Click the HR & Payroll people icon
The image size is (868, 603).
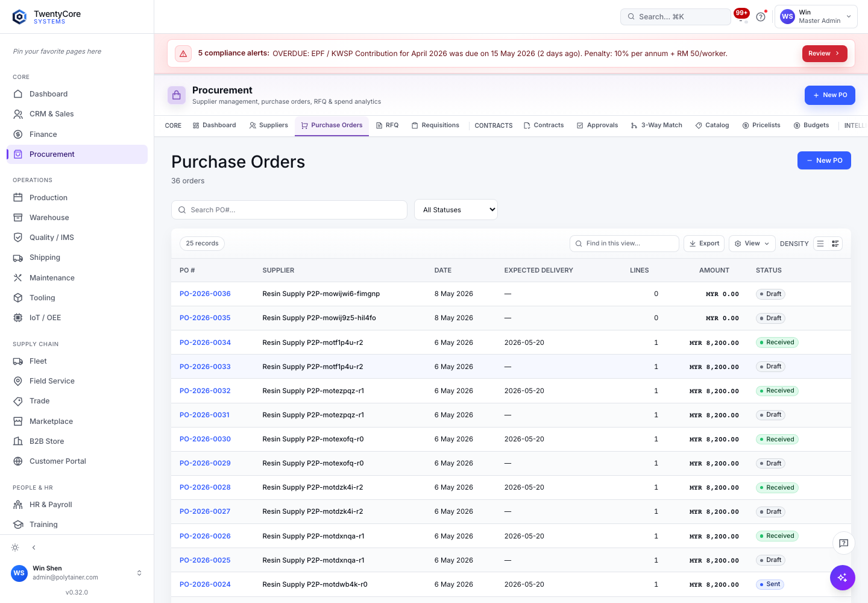(x=18, y=505)
